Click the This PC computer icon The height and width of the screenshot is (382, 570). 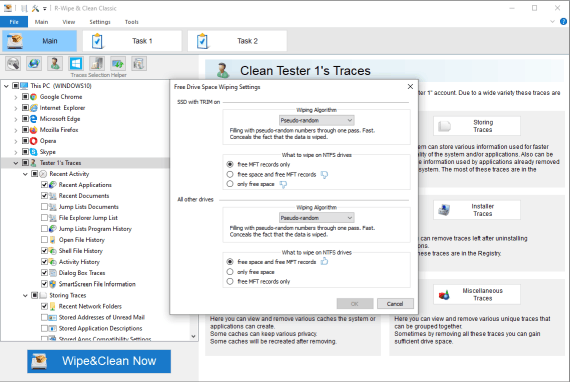click(x=24, y=86)
